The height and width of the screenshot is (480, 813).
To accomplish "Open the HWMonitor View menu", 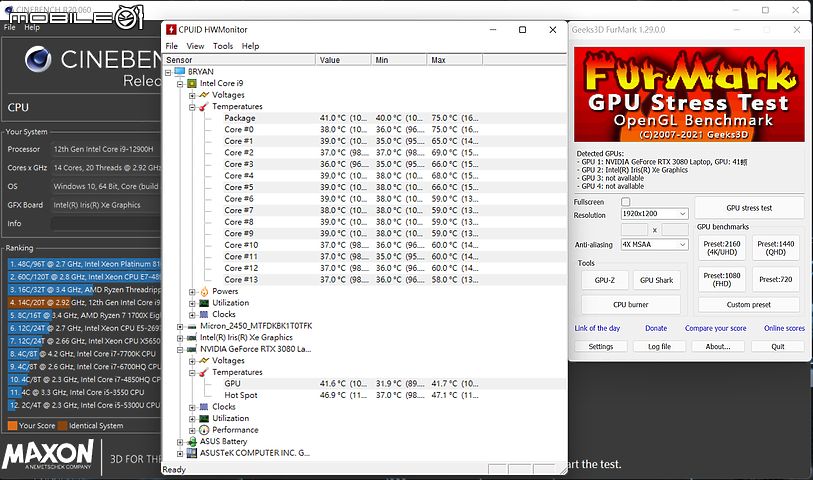I will 195,46.
